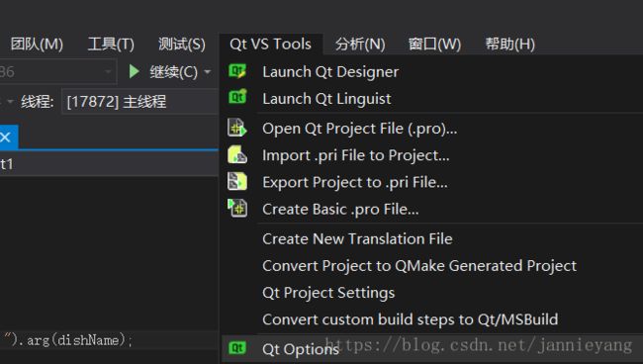Viewport: 643px width, 364px height.
Task: Open the dropdown arrow beside 继续(C)
Action: (208, 72)
